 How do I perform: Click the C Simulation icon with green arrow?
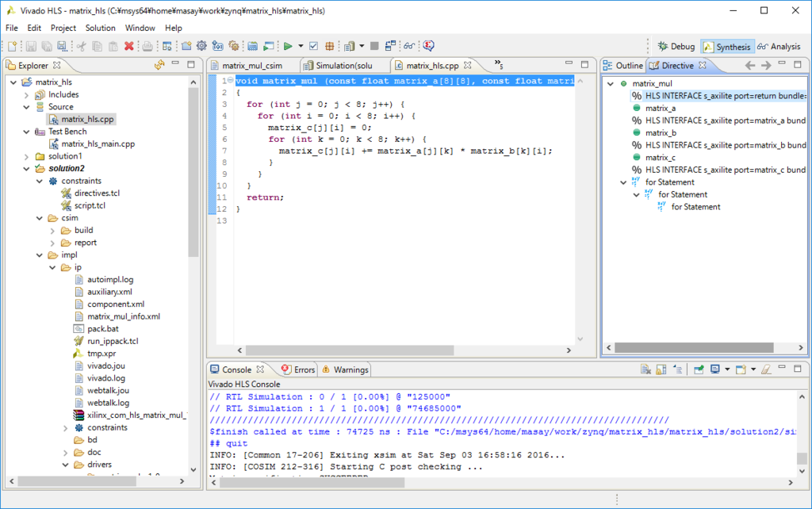coord(268,46)
